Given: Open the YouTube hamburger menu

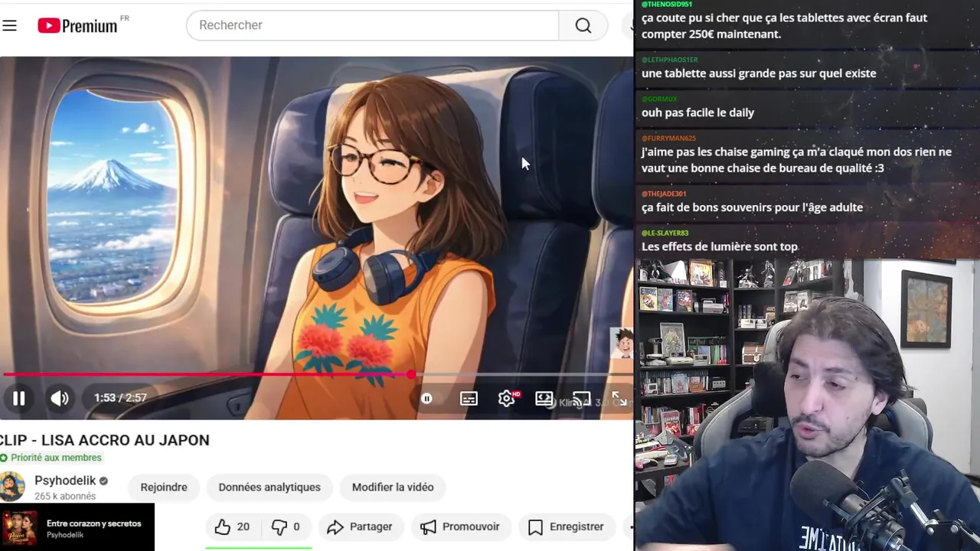Looking at the screenshot, I should 9,25.
